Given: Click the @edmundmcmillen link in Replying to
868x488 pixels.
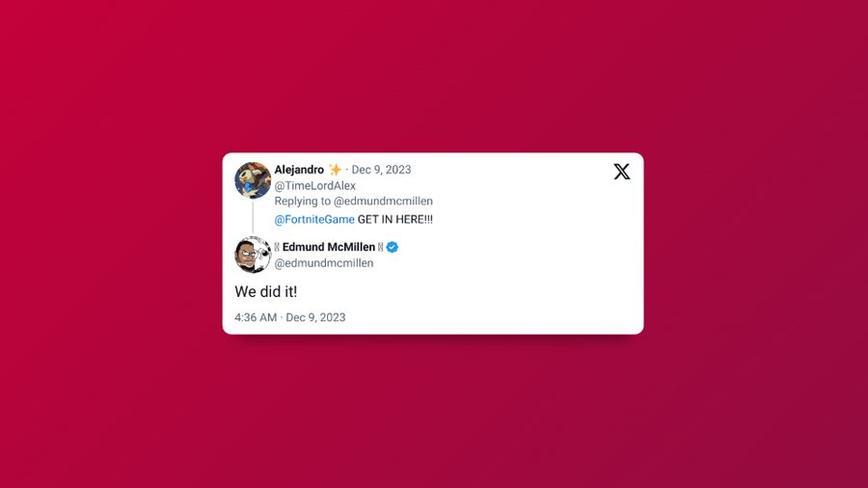Looking at the screenshot, I should tap(383, 202).
